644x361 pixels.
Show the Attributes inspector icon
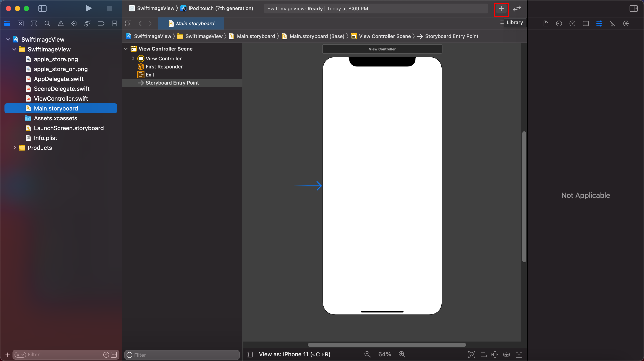click(599, 23)
